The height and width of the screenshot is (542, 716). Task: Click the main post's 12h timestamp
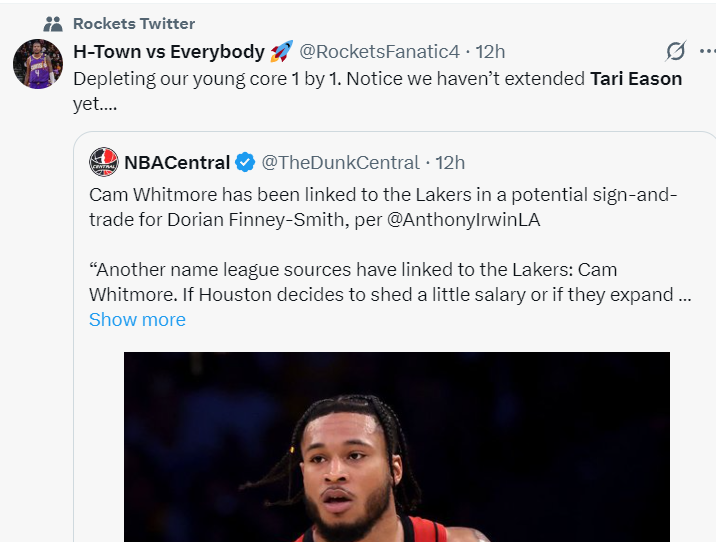[x=490, y=52]
